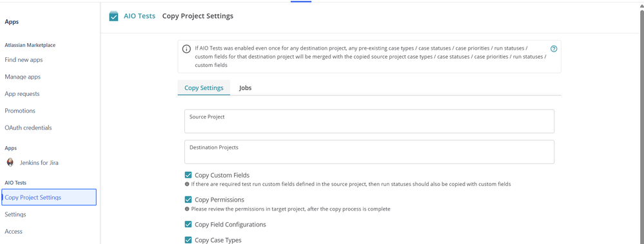Open the Access sidebar link

14,231
